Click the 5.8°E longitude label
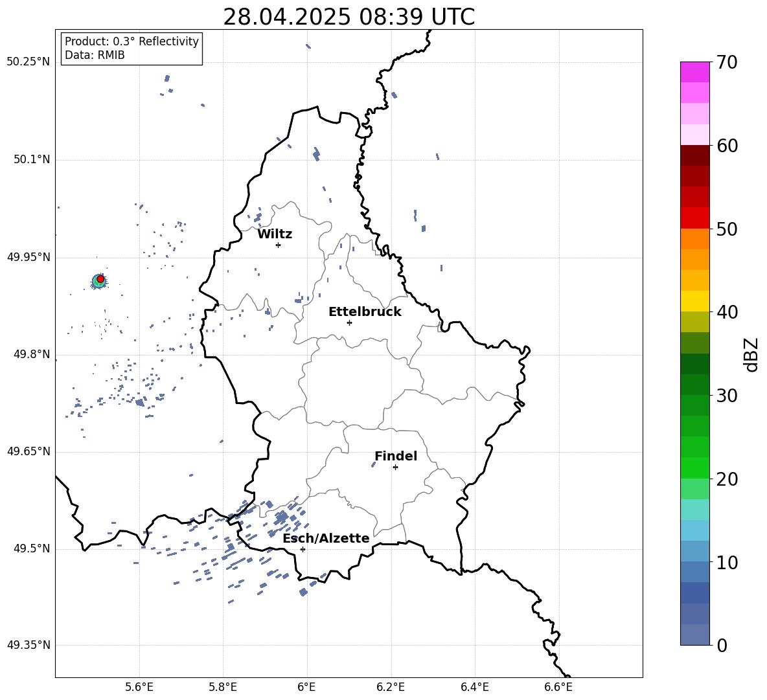767x700 pixels. (223, 687)
